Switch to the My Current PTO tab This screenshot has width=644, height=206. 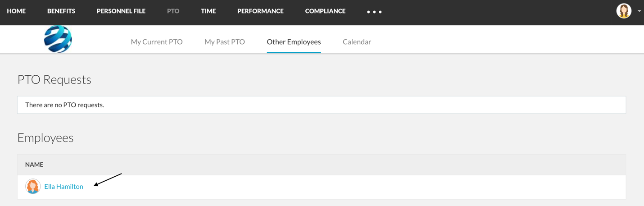[157, 41]
